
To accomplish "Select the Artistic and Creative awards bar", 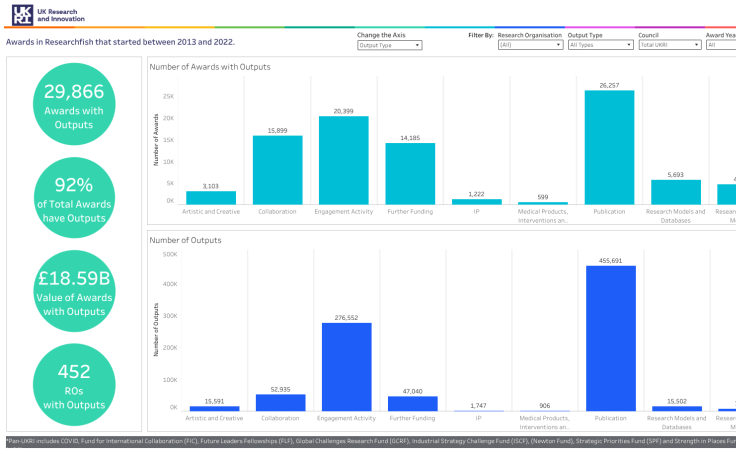I will click(x=211, y=197).
